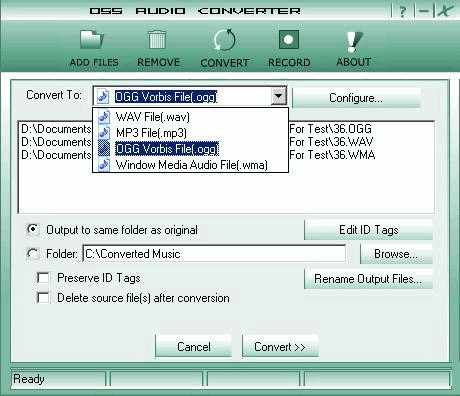Click the help question mark icon
This screenshot has height=396, width=460.
click(x=402, y=11)
